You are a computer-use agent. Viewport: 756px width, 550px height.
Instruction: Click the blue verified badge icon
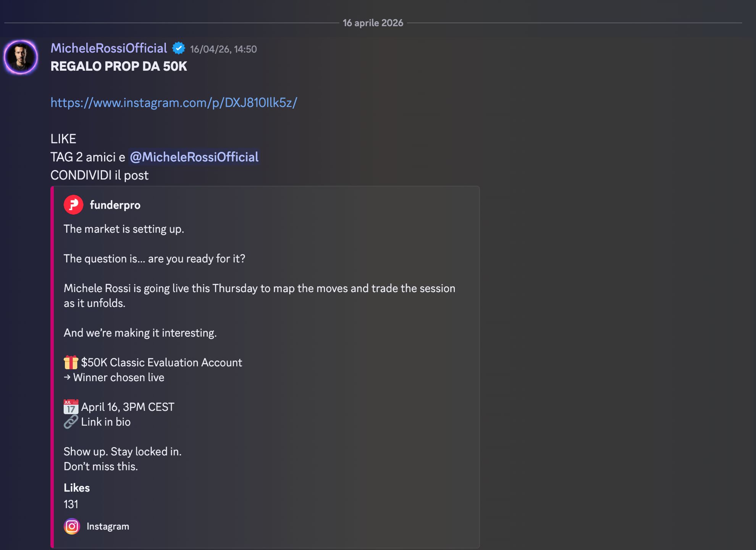[178, 49]
